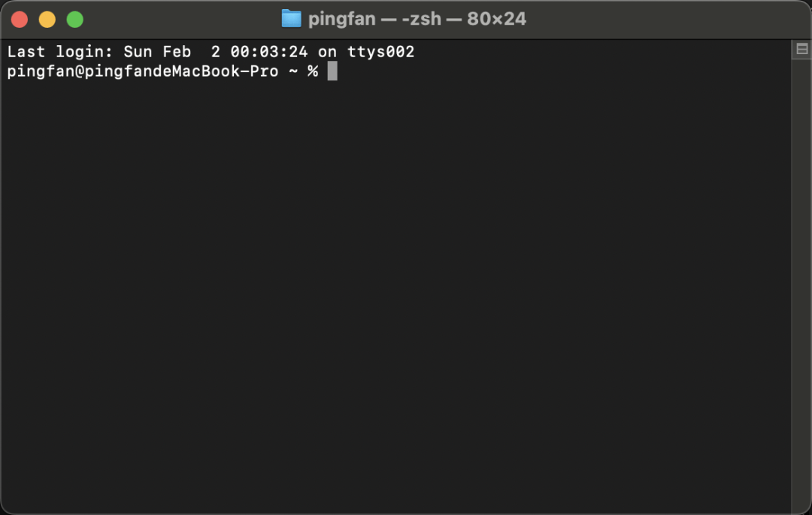Click the "pingfan" name in the window title

[x=342, y=19]
